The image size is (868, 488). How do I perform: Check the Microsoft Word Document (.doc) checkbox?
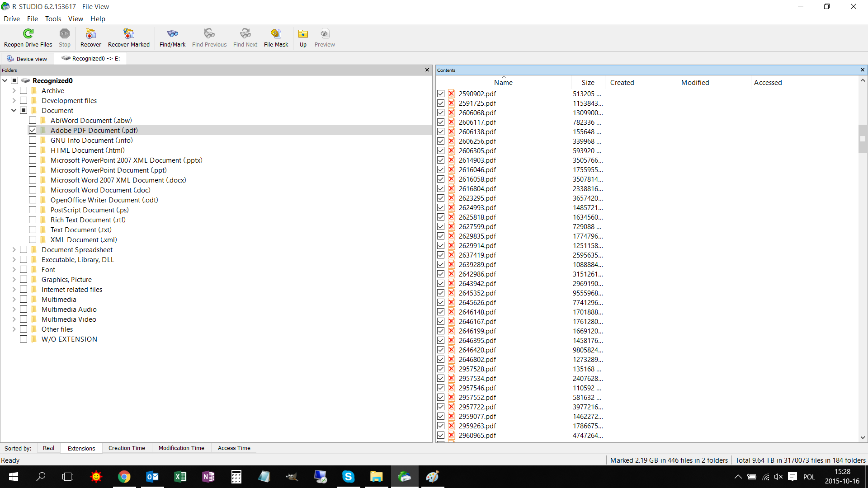(33, 190)
